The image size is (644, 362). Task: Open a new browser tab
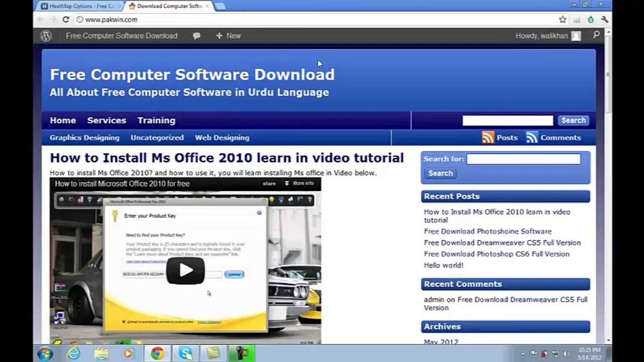(220, 6)
